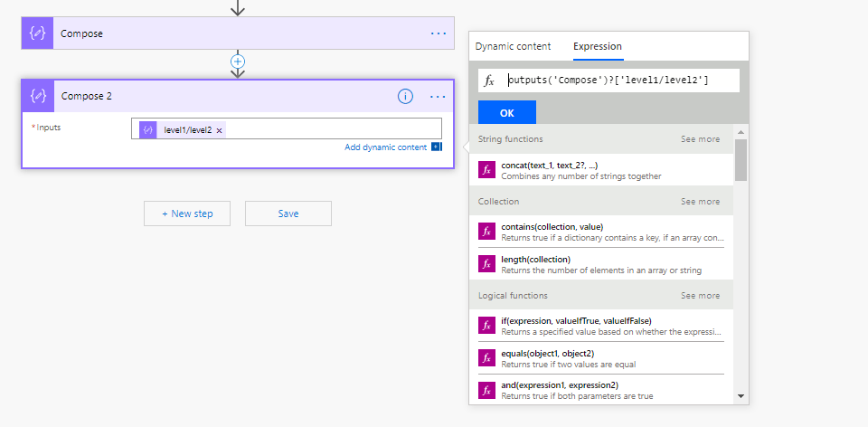
Task: Select contains(collection, value) function
Action: tap(601, 232)
